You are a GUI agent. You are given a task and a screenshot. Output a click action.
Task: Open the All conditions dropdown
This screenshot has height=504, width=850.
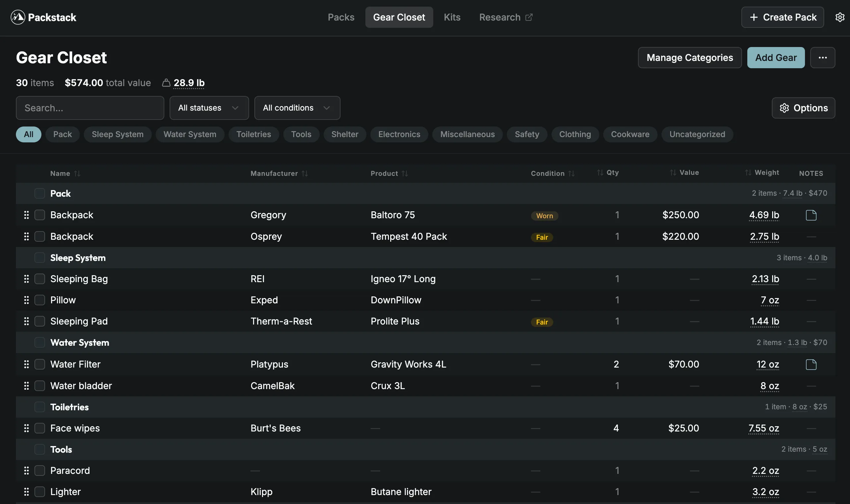297,108
